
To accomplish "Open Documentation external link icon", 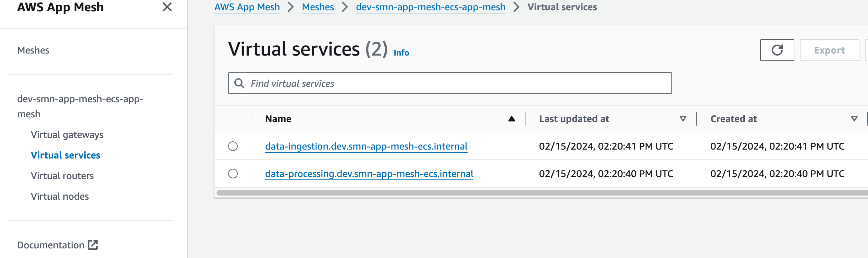I will pos(93,245).
